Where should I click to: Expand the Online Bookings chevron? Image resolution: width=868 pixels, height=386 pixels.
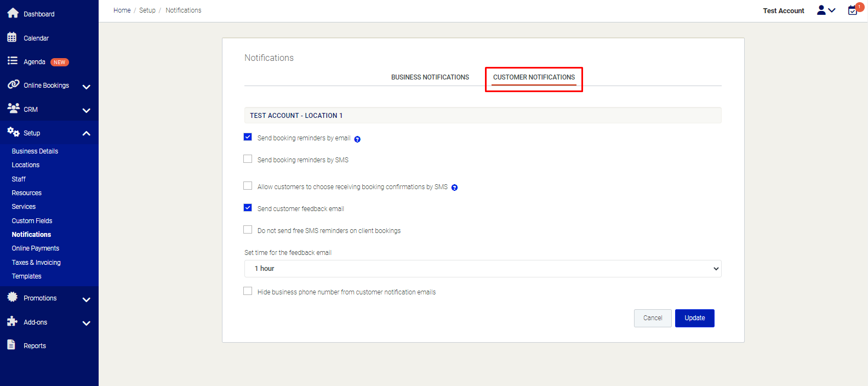pos(86,87)
